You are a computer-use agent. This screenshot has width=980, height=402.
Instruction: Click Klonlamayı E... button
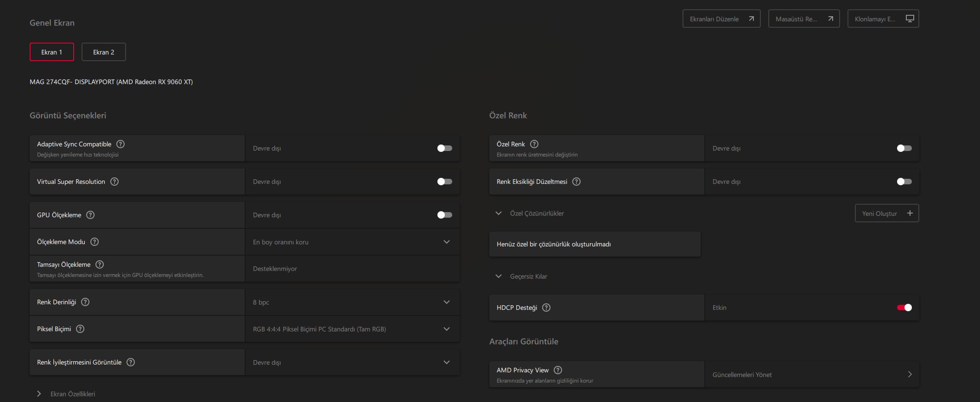[883, 19]
